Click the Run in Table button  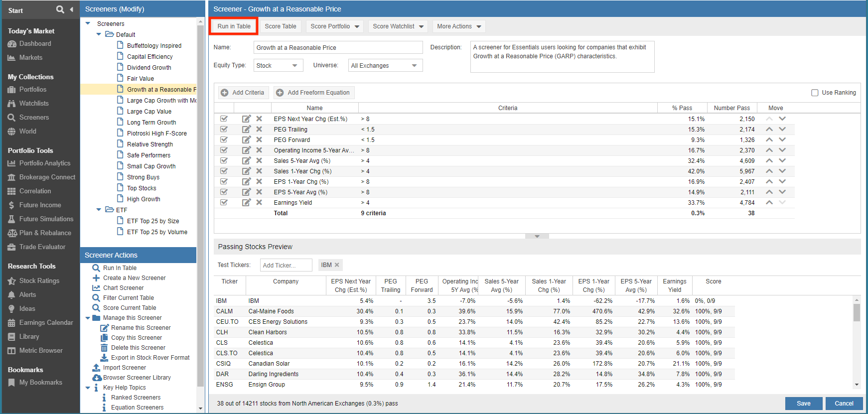234,26
